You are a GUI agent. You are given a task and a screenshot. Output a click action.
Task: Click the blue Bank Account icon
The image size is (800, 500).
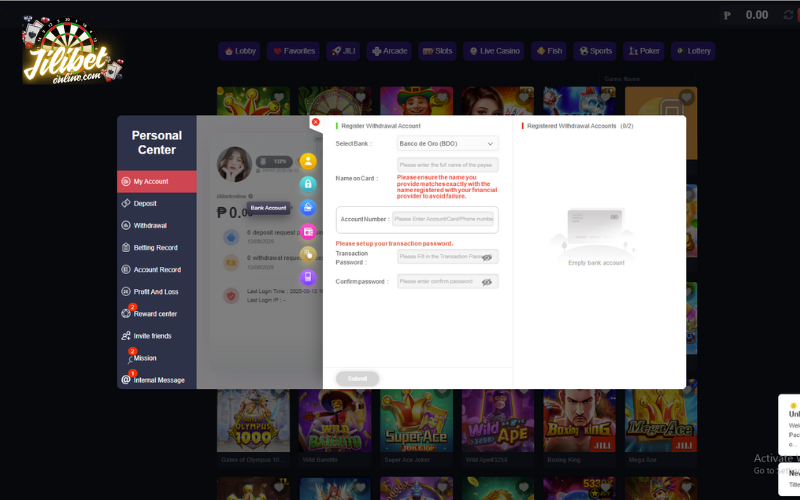click(308, 207)
